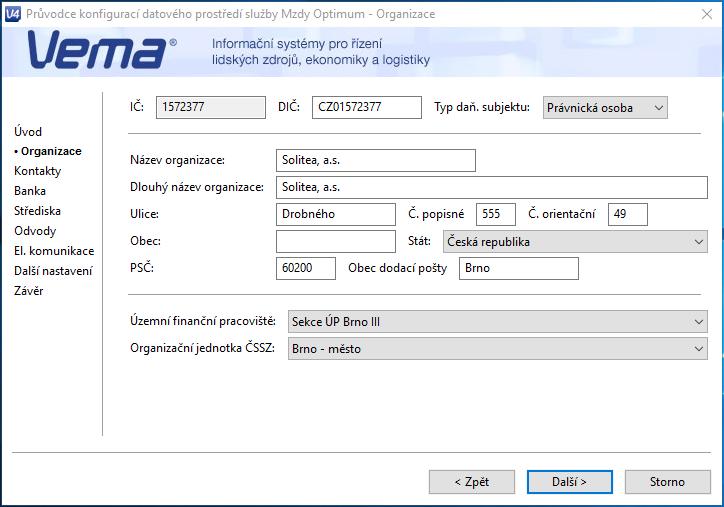Click the empty Obec input field
The image size is (724, 507).
(336, 241)
